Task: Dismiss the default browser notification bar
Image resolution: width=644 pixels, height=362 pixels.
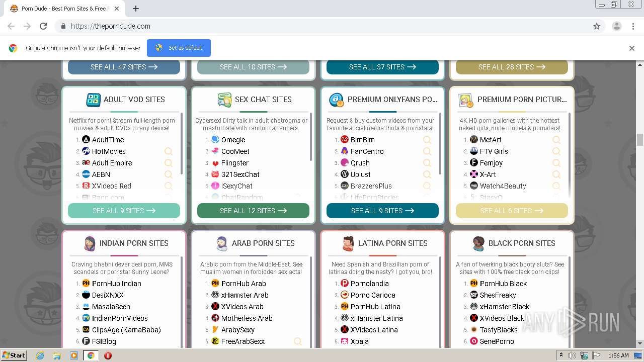Action: (x=632, y=48)
